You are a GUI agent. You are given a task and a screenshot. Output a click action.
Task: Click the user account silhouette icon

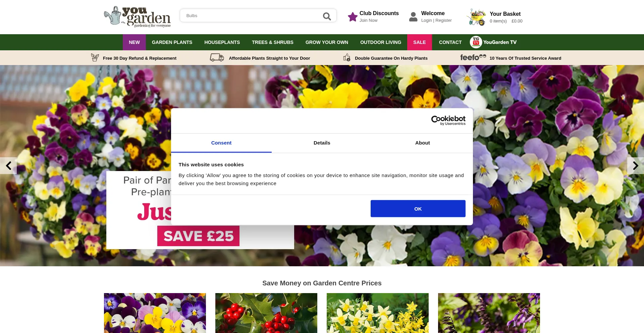point(413,17)
